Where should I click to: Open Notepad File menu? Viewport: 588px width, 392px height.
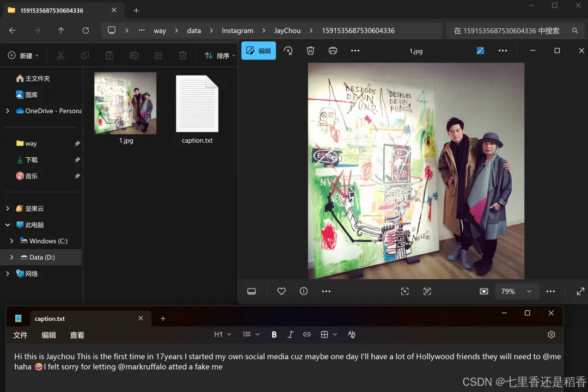pos(20,335)
